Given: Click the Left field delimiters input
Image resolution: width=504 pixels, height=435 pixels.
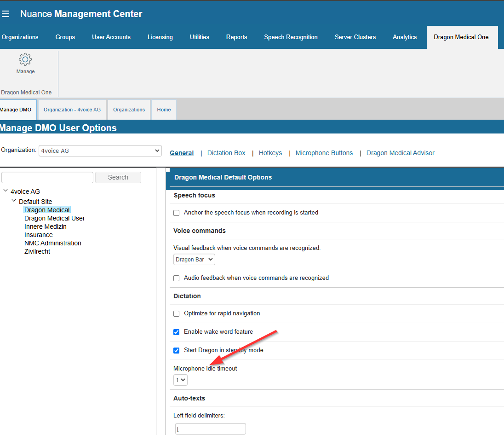Looking at the screenshot, I should pyautogui.click(x=211, y=429).
